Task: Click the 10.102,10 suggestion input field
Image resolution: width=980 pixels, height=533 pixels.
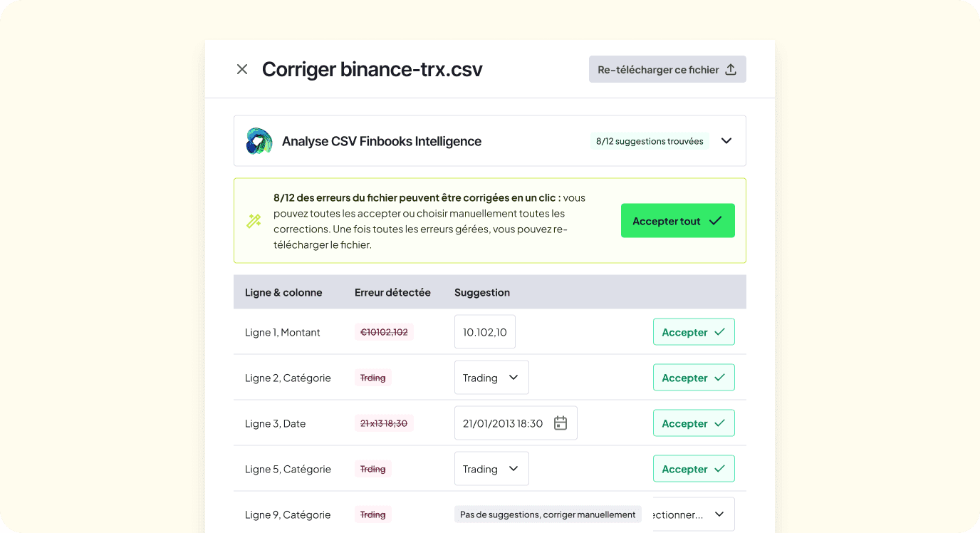Action: [x=485, y=332]
